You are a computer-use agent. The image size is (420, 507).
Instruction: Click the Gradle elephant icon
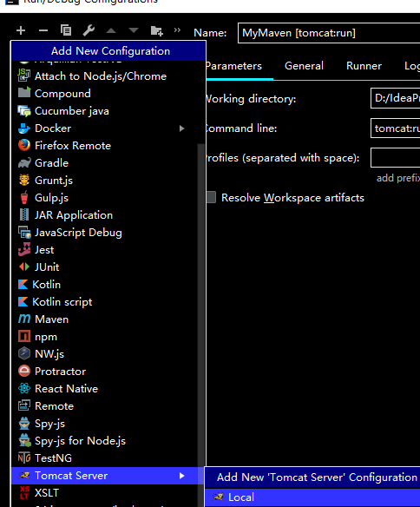24,163
